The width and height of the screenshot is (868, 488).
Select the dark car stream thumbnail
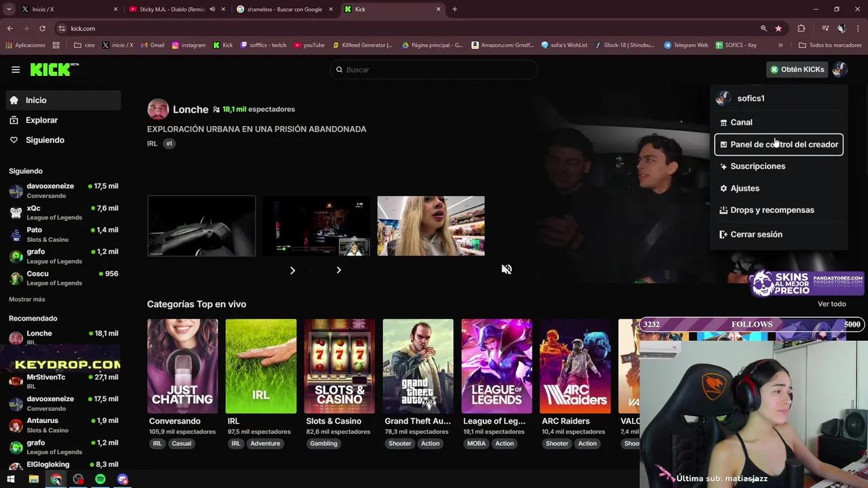coord(201,226)
